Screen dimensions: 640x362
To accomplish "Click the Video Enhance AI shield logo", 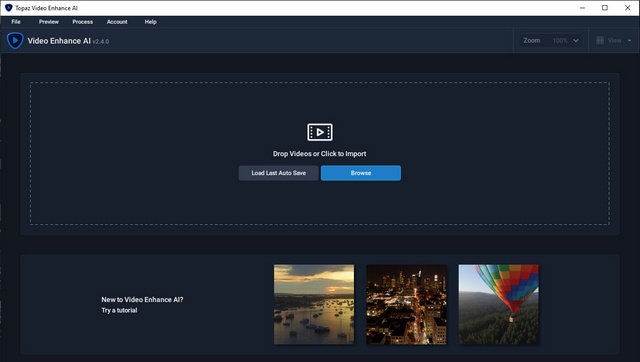I will 15,40.
